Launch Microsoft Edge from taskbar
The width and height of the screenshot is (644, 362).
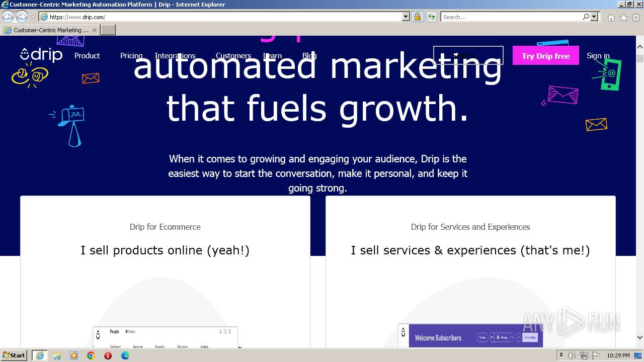(125, 355)
